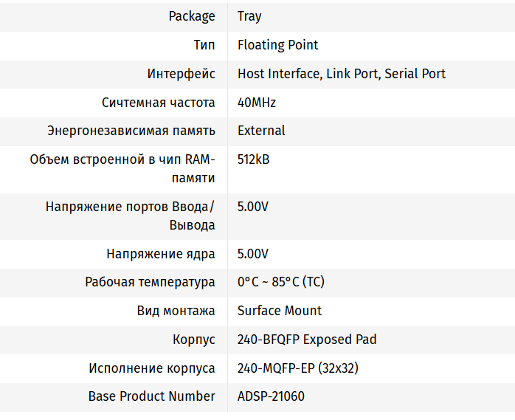
Task: Click the "Вид монтажа" label
Action: click(176, 311)
